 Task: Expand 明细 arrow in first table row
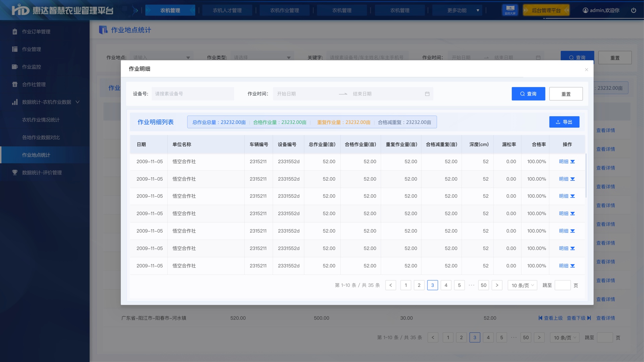click(573, 162)
